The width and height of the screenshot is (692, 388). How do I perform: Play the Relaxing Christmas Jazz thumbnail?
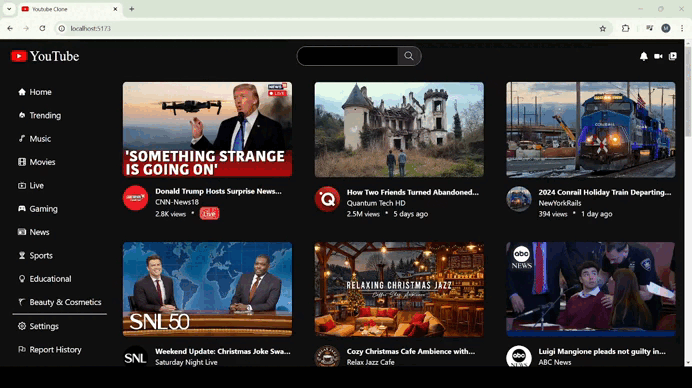[399, 289]
